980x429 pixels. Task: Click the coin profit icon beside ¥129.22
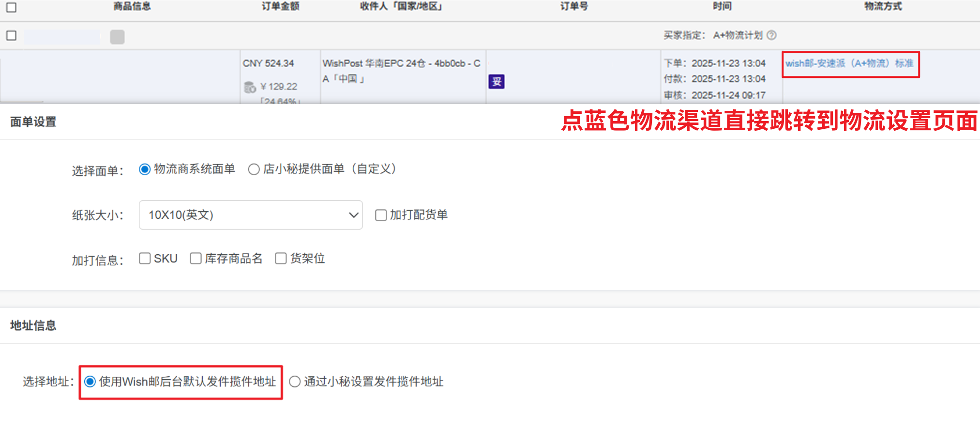(250, 87)
